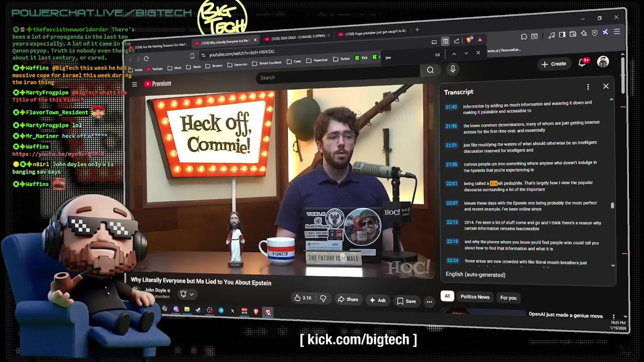Select the All filter chip
Screen dimensions: 644x362
tap(447, 296)
